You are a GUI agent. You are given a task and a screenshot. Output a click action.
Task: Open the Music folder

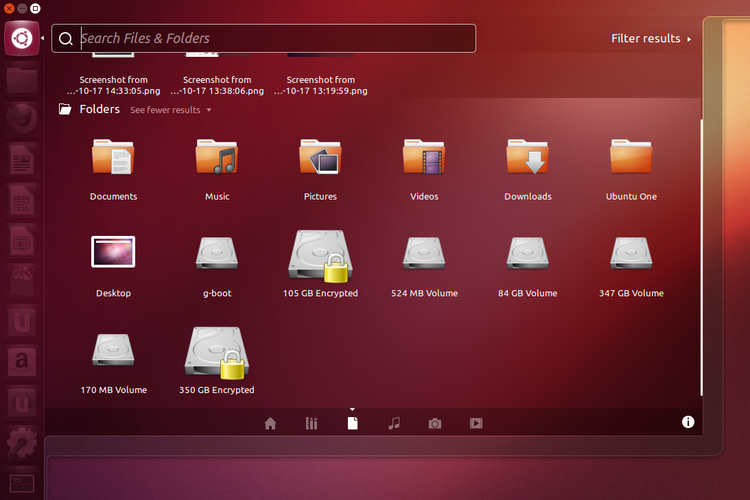coord(217,158)
